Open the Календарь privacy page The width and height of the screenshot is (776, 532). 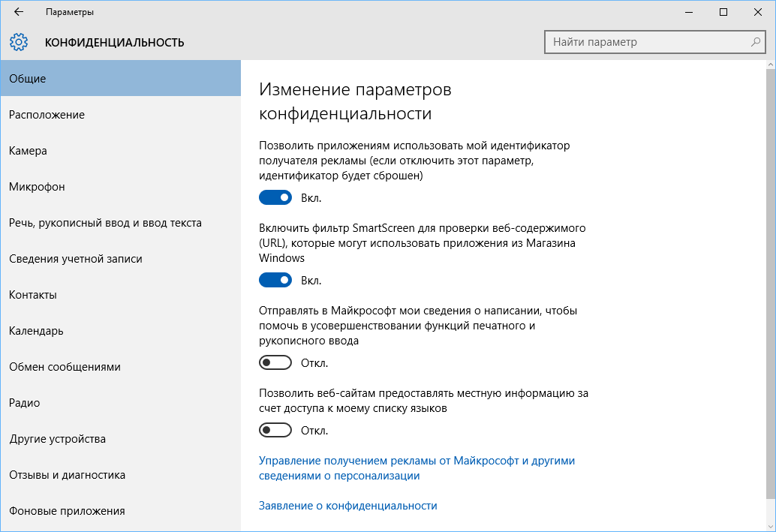tap(37, 330)
